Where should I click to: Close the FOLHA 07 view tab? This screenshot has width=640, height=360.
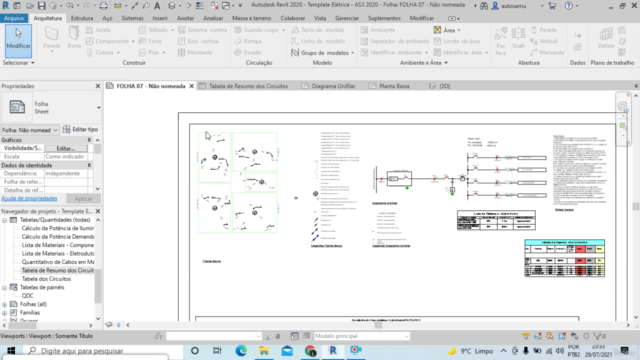tap(191, 86)
